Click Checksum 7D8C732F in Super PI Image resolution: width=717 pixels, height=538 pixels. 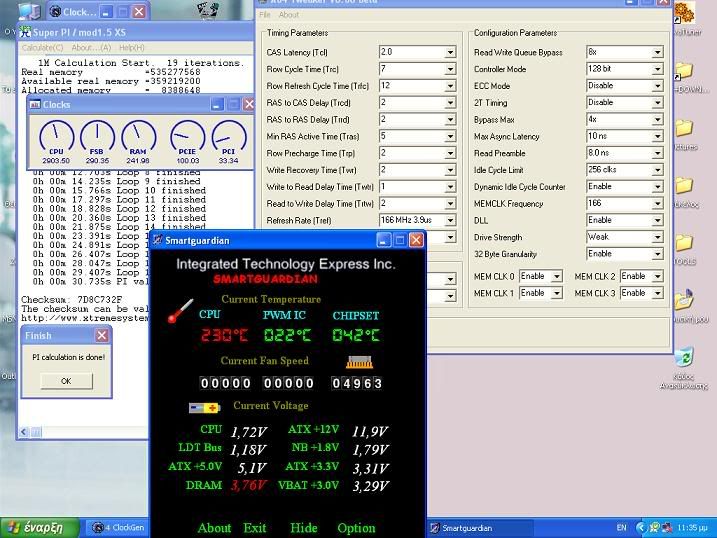[x=72, y=300]
